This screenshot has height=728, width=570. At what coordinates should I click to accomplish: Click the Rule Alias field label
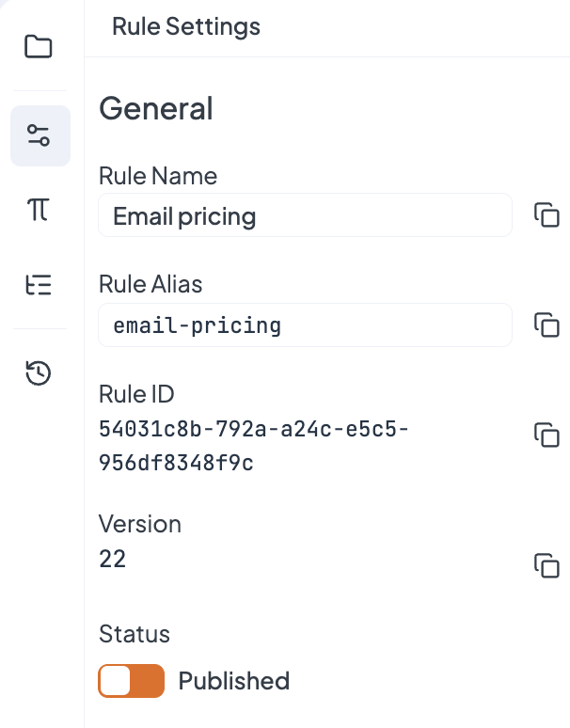pyautogui.click(x=150, y=284)
